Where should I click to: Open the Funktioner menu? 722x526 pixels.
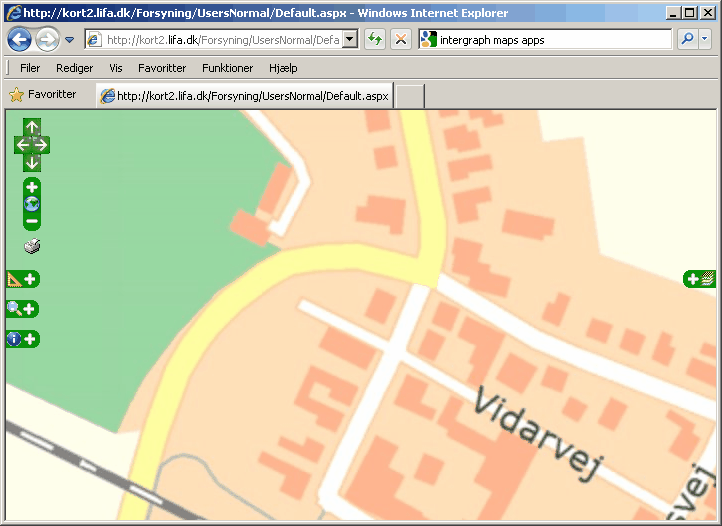[x=227, y=68]
